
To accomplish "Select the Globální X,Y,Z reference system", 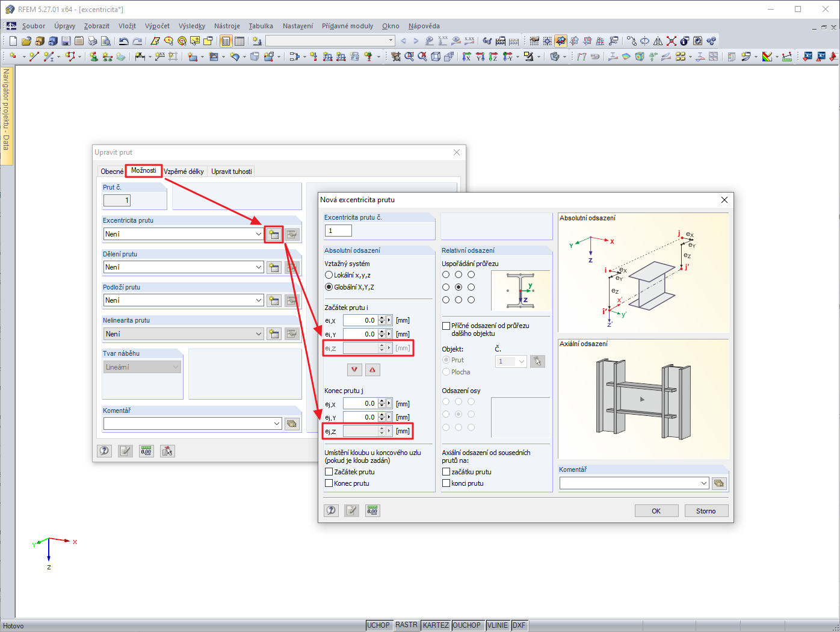I will click(329, 287).
